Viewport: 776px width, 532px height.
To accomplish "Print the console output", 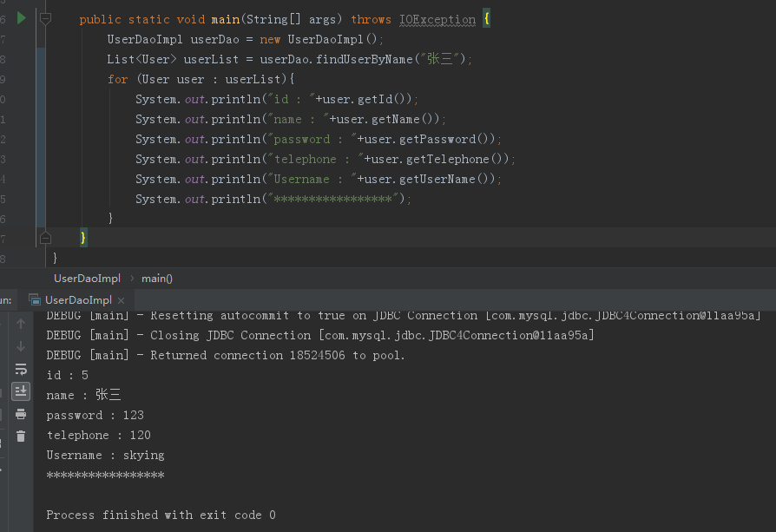I will [x=21, y=414].
